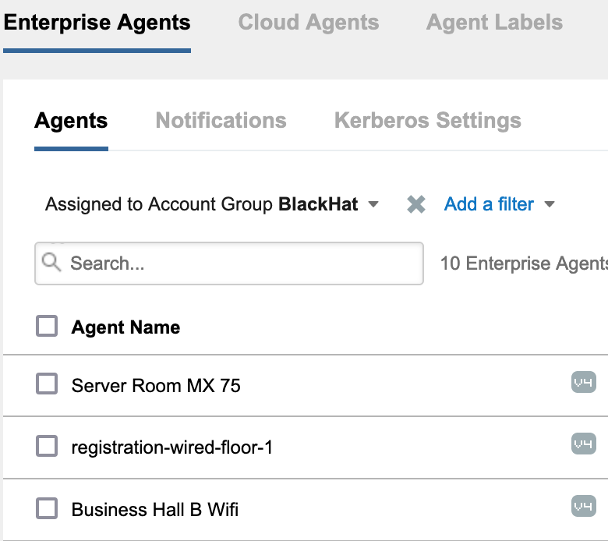The height and width of the screenshot is (542, 608).
Task: Remove the BlackHat account group filter (X)
Action: point(416,204)
